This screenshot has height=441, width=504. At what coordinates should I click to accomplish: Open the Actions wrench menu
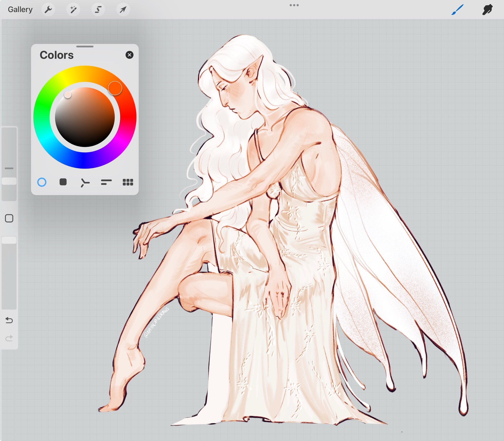(48, 10)
